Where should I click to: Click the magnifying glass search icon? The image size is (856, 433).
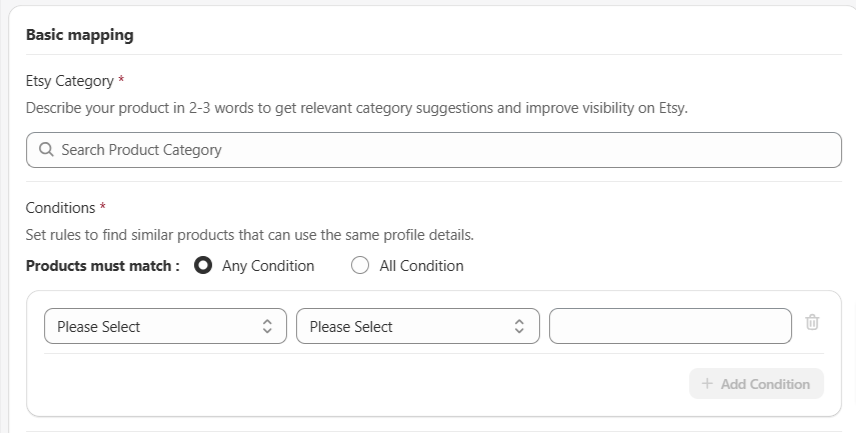[46, 150]
